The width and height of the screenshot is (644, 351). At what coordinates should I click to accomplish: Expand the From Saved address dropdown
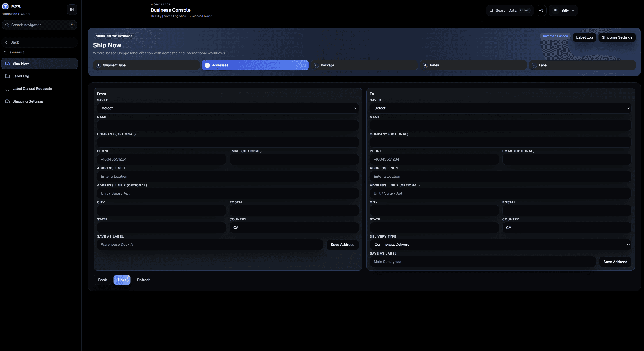tap(228, 108)
